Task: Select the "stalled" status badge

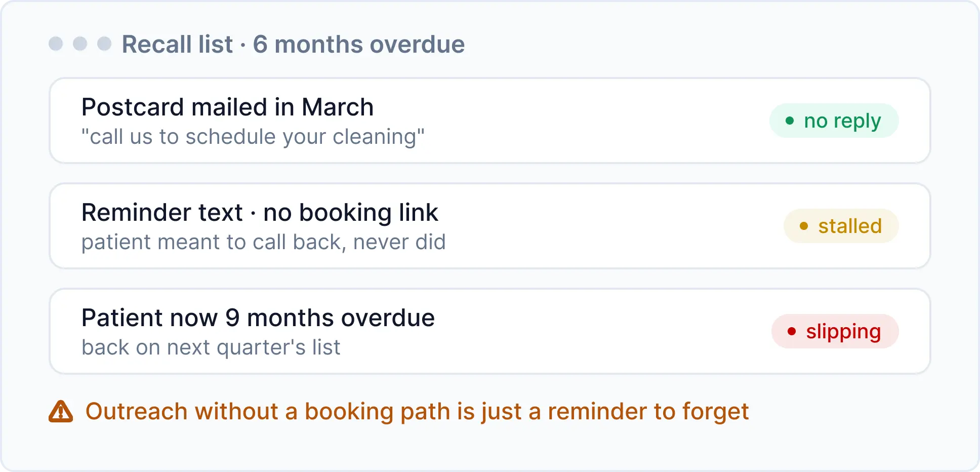Action: (x=841, y=226)
